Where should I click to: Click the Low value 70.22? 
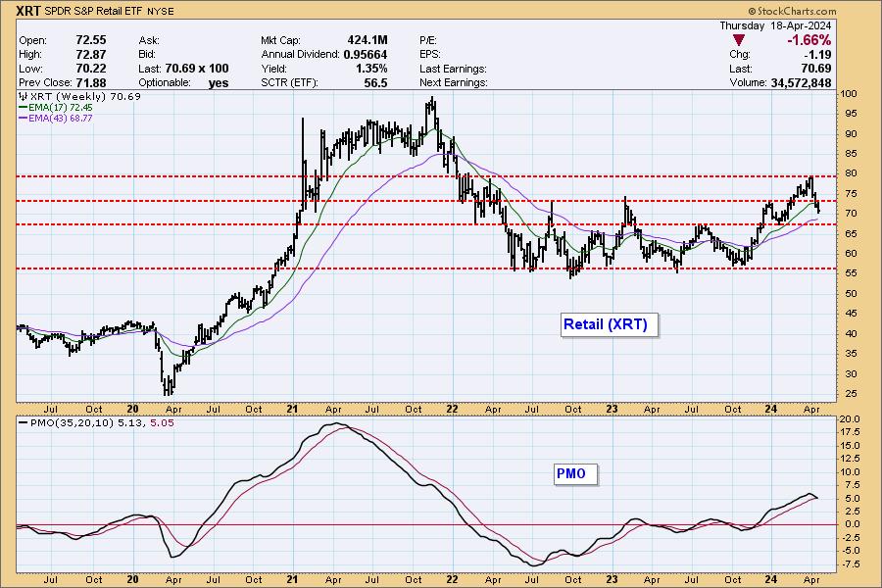(x=91, y=68)
